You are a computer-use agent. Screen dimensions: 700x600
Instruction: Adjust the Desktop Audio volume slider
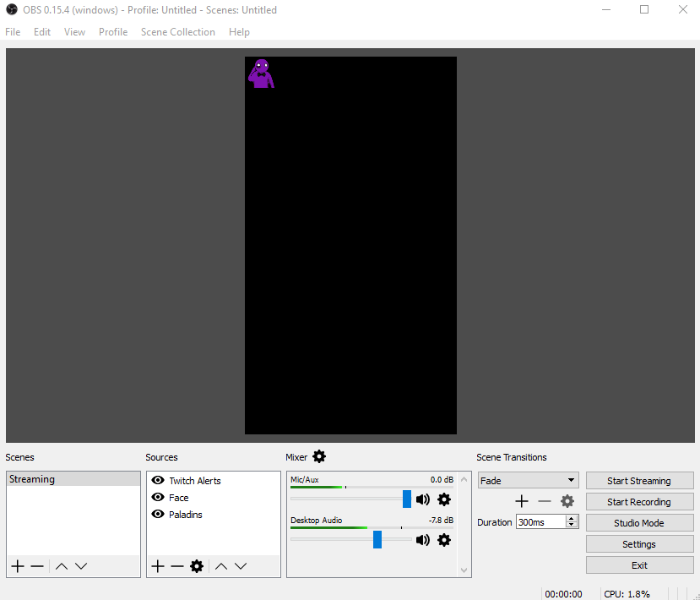377,539
